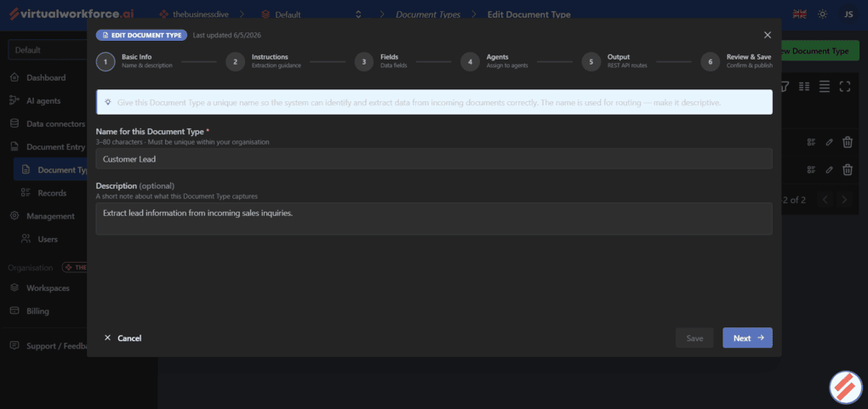
Task: Click the fullscreen expand icon
Action: [844, 87]
